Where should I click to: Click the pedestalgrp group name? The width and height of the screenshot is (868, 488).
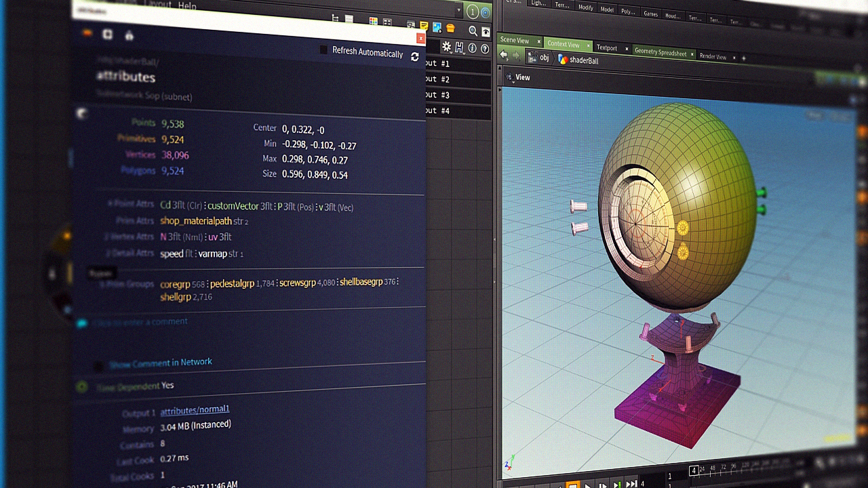(x=232, y=283)
